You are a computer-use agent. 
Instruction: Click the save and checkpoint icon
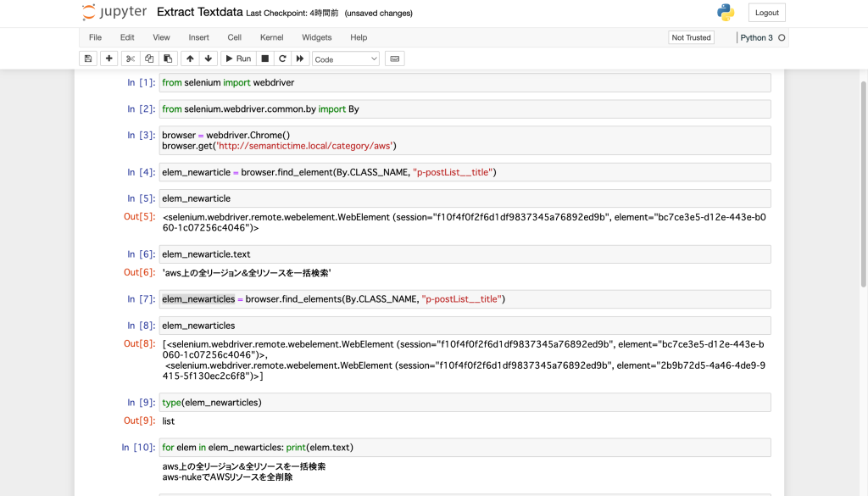coord(88,59)
